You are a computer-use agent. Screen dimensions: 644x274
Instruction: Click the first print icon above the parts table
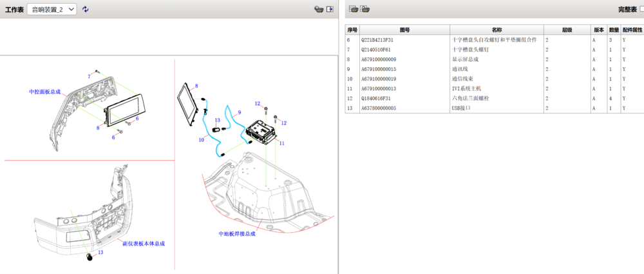click(354, 9)
